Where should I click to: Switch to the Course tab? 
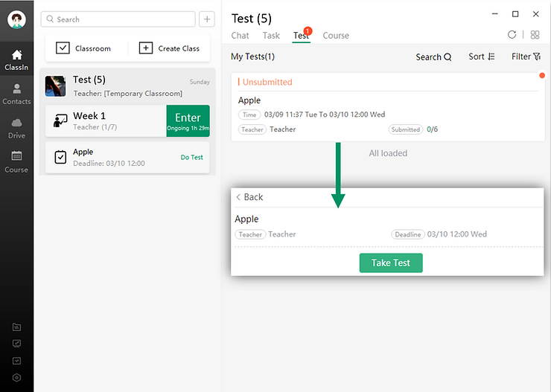coord(336,36)
